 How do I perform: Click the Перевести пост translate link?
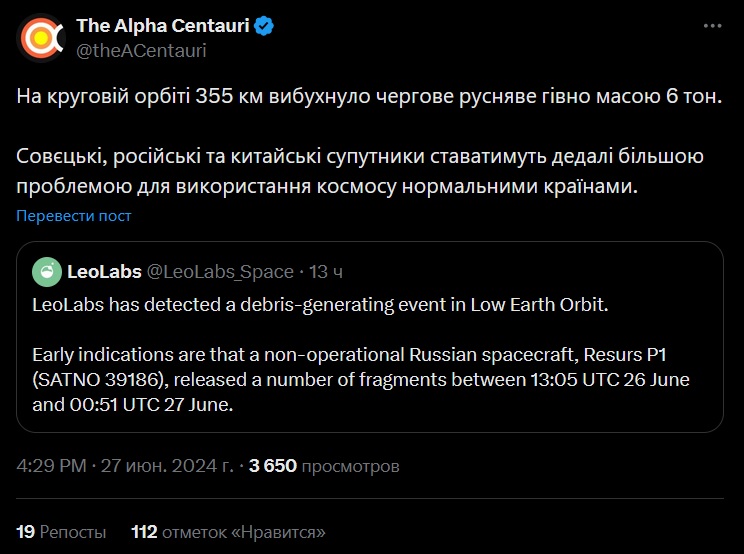(74, 216)
